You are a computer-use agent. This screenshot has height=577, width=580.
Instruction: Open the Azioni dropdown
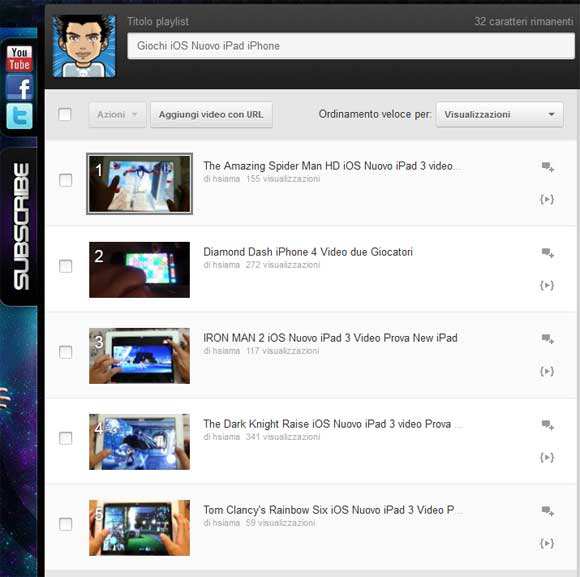pos(117,115)
